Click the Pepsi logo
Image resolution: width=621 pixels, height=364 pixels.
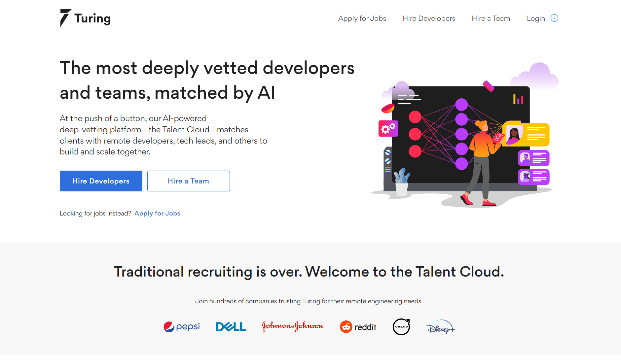pyautogui.click(x=182, y=327)
